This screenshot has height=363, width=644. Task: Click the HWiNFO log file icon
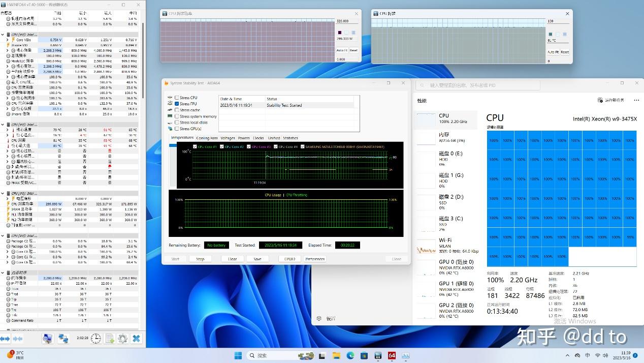coord(109,339)
